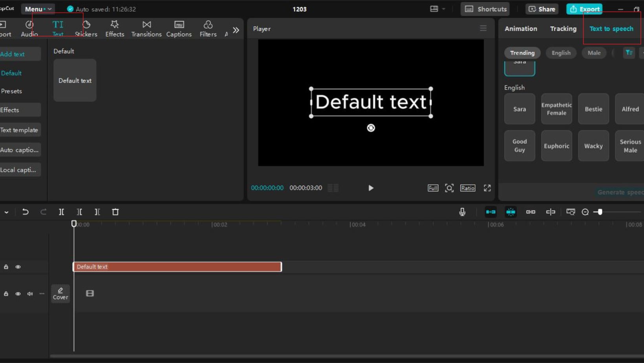Toggle main track magnet
Screen dimensions: 644x363
[x=491, y=212]
